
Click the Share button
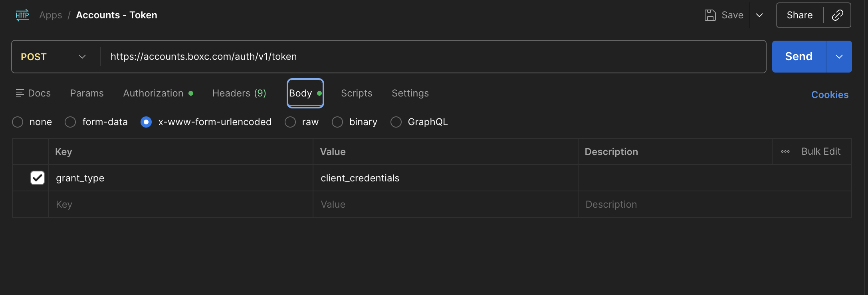(x=800, y=15)
